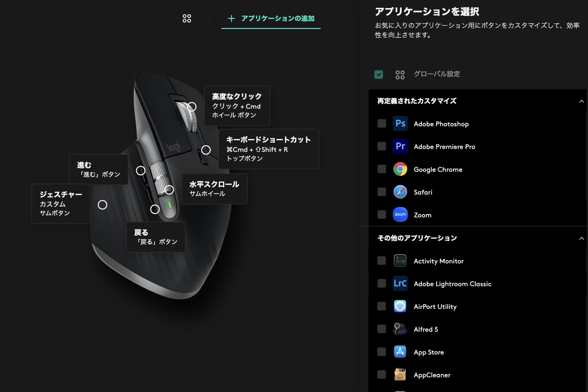Check the Safari checkbox
588x392 pixels.
point(382,192)
